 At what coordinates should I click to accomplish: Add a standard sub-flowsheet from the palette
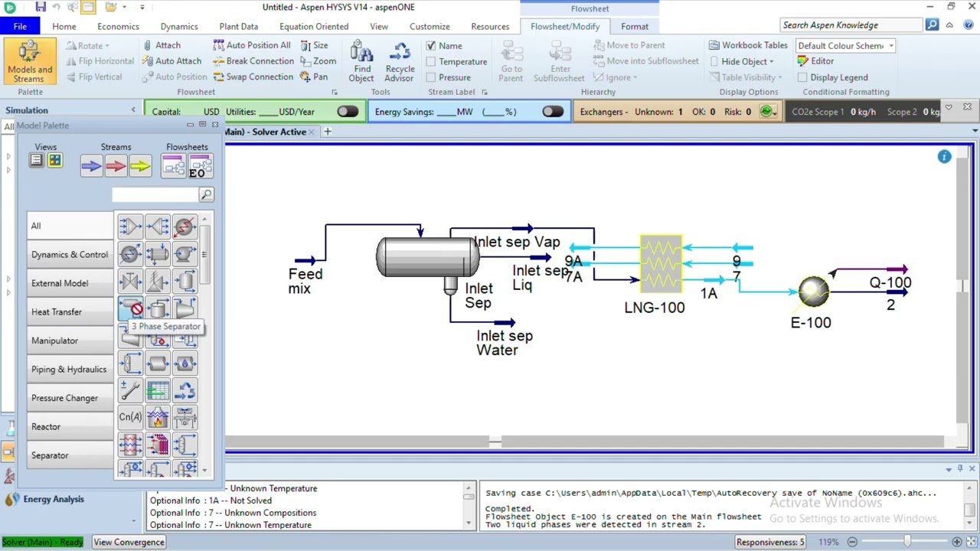coord(174,165)
